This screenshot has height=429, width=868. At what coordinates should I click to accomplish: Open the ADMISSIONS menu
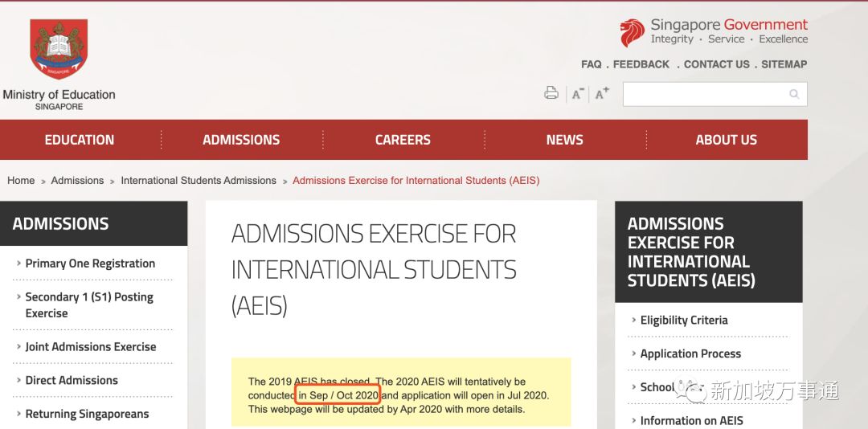click(x=241, y=140)
